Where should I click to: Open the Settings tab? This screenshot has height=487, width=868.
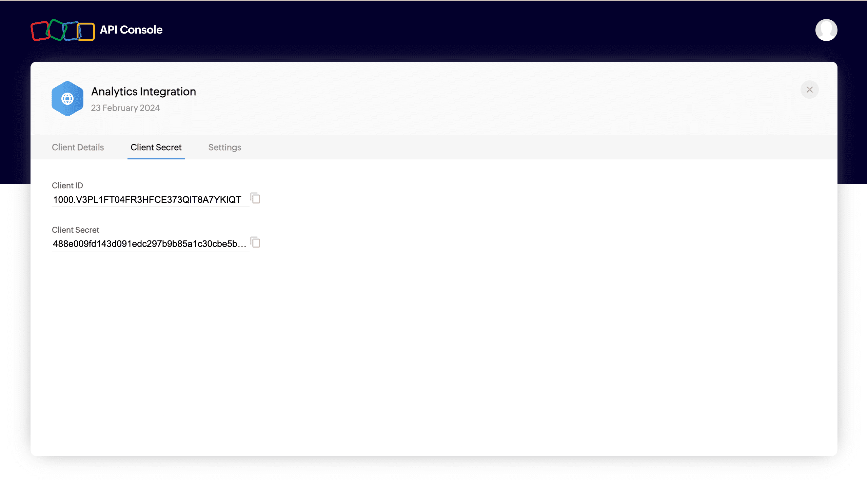coord(224,147)
